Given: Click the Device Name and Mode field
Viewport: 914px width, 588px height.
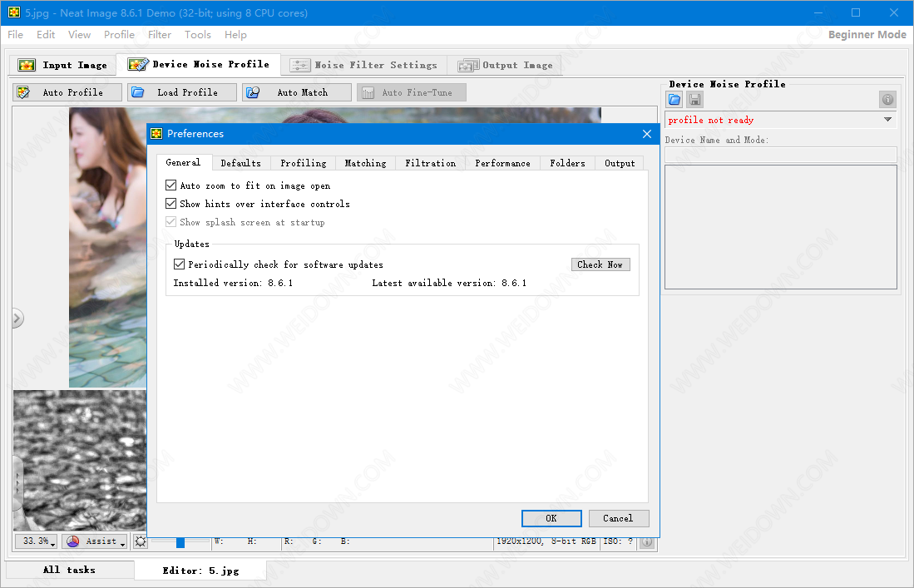Looking at the screenshot, I should [x=780, y=155].
